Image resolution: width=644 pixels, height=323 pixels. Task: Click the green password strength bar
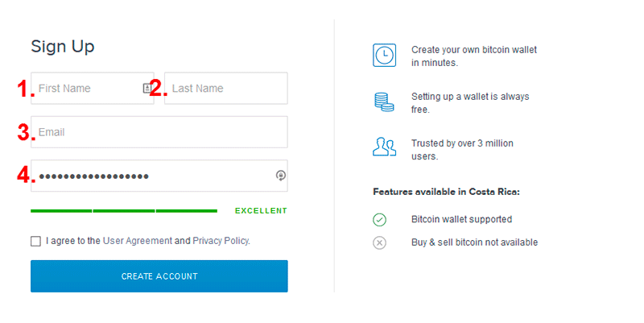click(124, 211)
